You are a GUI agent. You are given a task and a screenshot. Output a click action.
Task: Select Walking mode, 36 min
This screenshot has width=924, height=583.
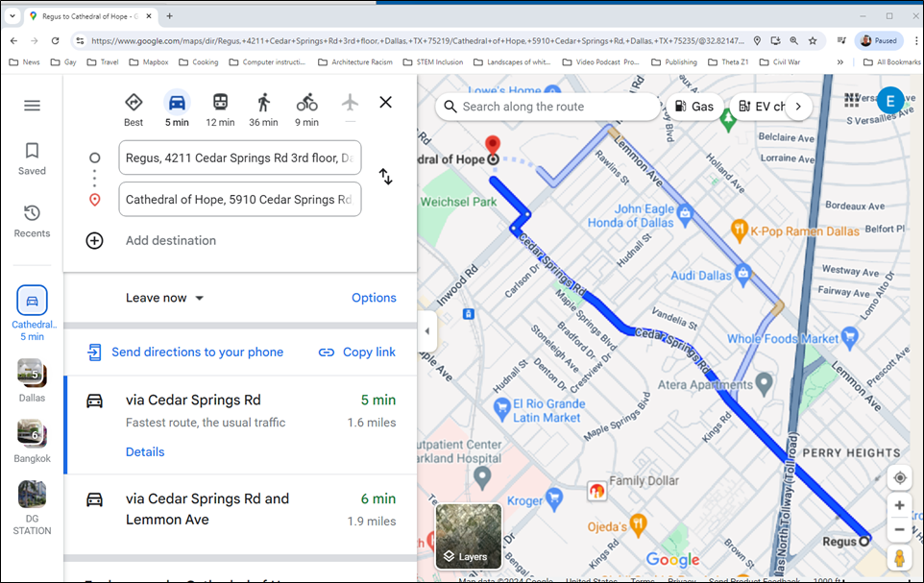(x=263, y=110)
